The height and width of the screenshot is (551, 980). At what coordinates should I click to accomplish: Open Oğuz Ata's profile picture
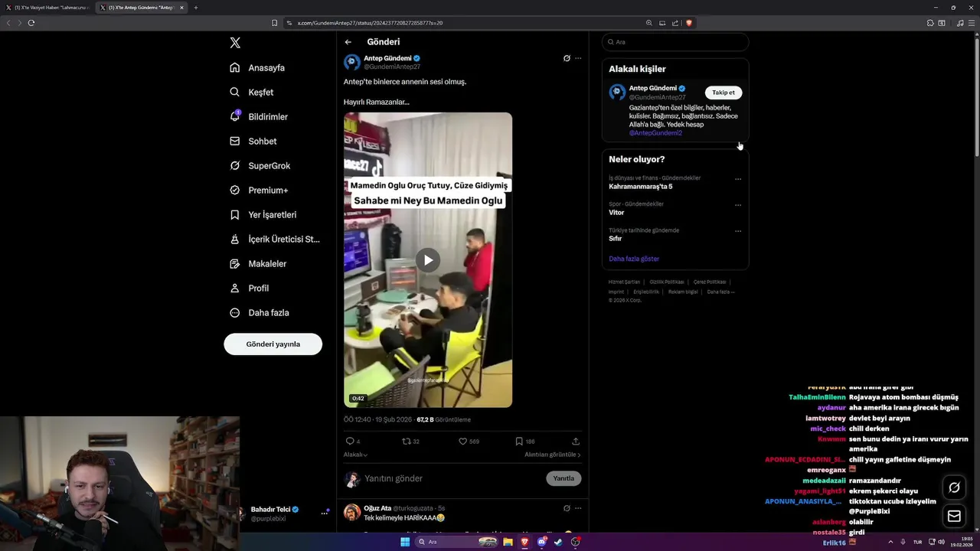[352, 512]
